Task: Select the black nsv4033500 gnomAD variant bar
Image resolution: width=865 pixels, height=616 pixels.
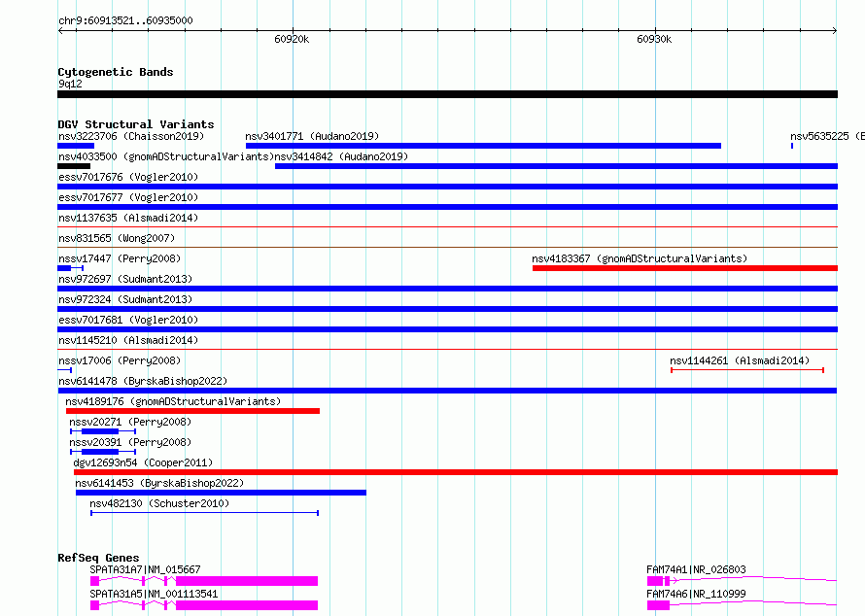Action: [74, 166]
